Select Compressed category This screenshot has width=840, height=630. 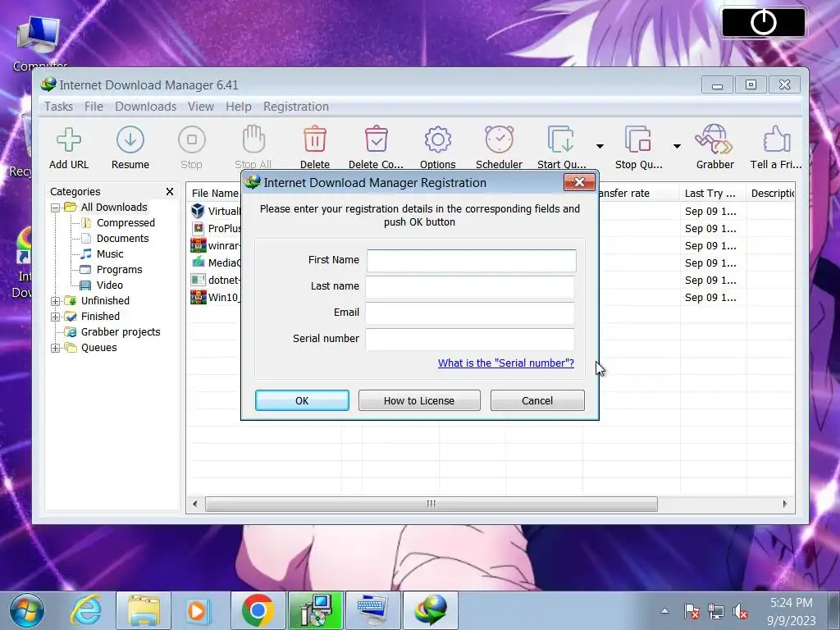126,223
